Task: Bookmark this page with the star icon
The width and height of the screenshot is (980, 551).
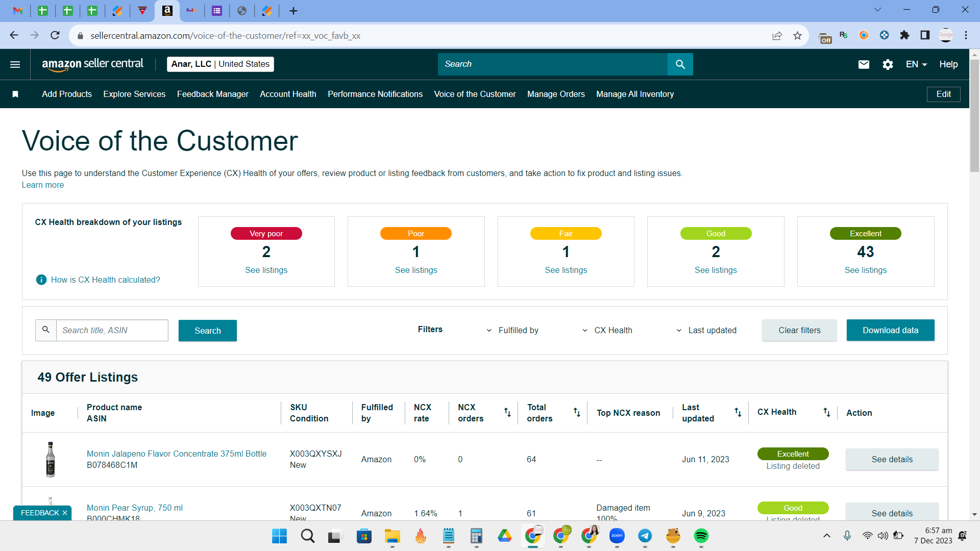Action: (798, 36)
